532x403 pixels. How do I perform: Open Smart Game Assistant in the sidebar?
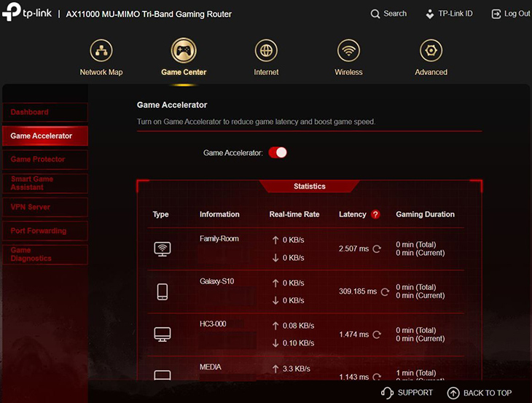click(45, 183)
